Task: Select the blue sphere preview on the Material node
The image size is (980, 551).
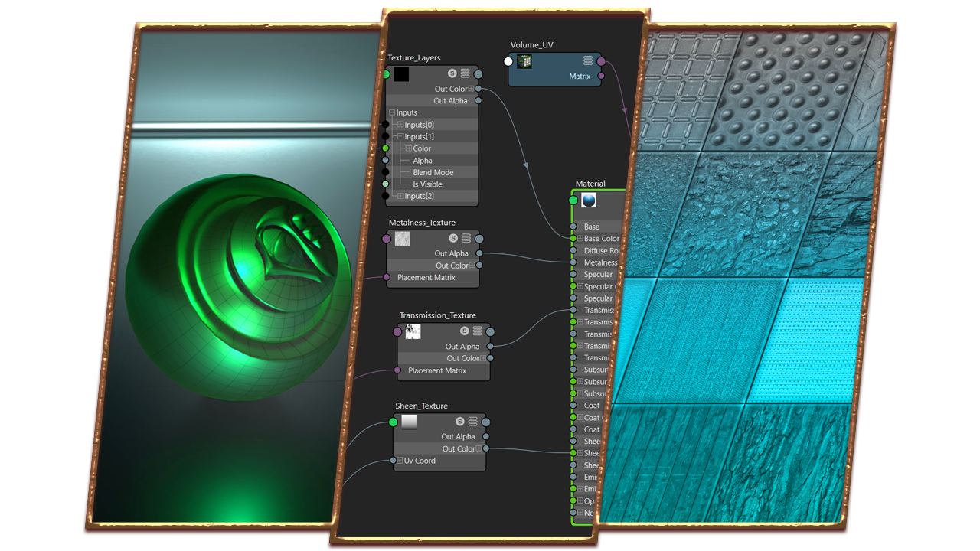Action: [x=588, y=201]
